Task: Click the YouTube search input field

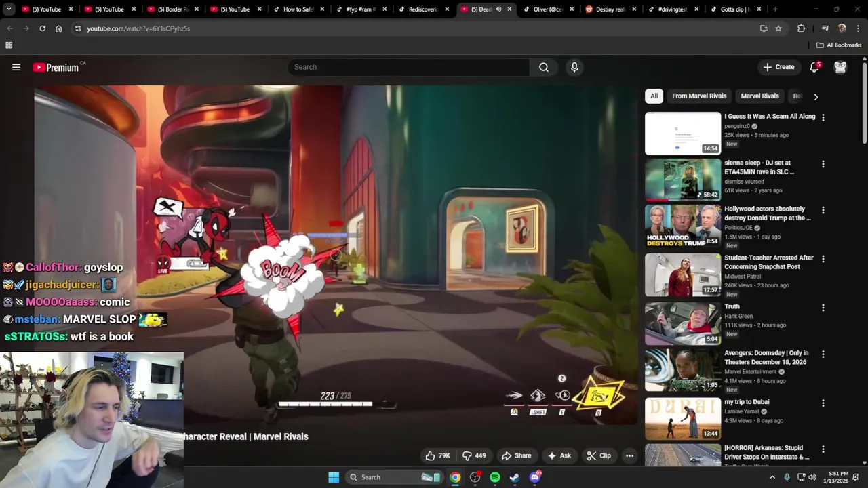Action: [x=408, y=67]
